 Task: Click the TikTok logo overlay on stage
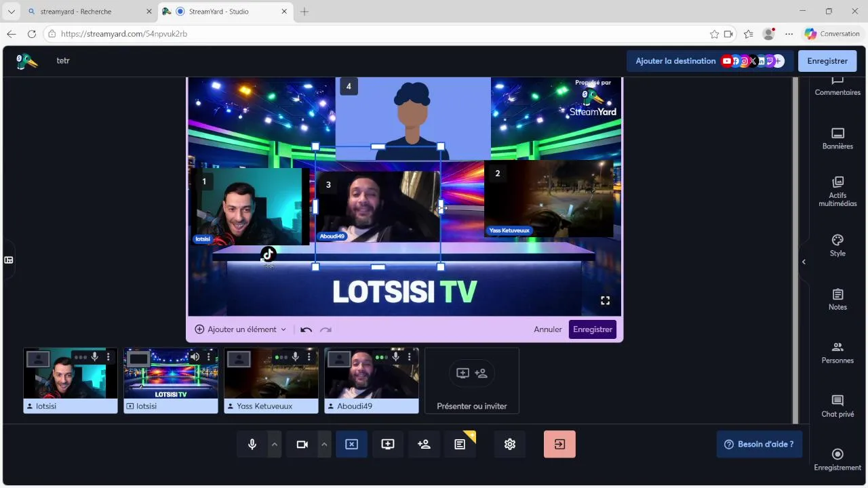point(269,255)
